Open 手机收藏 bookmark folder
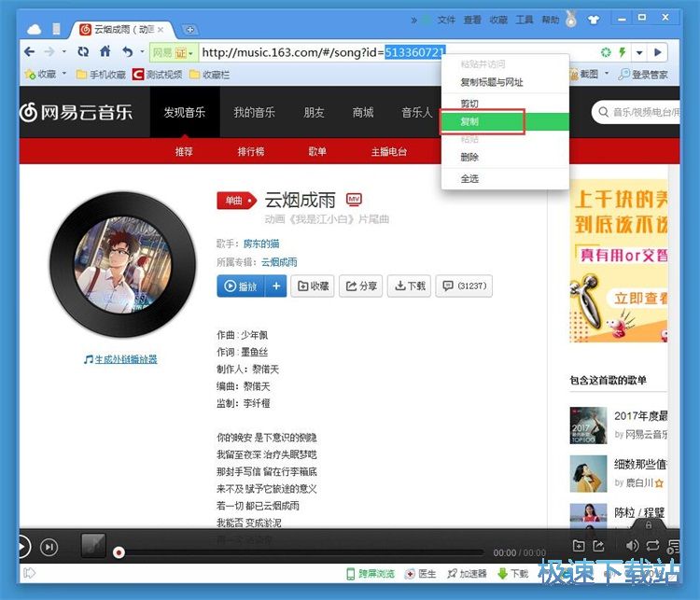Image resolution: width=700 pixels, height=600 pixels. [101, 74]
